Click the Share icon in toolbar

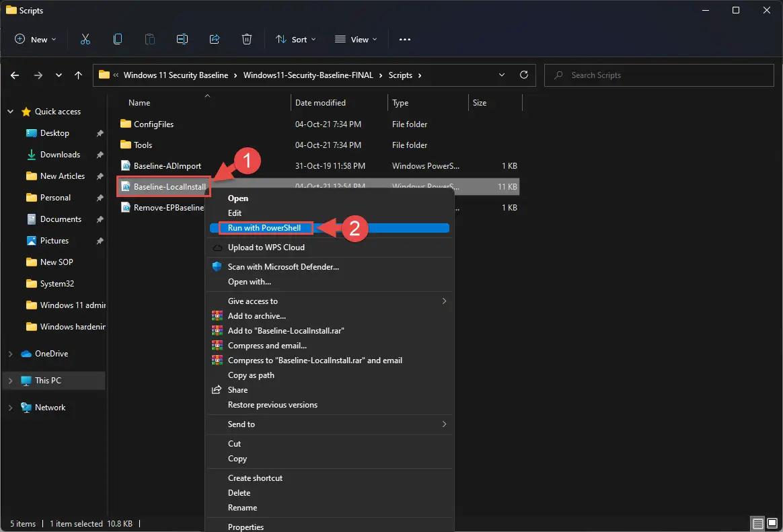click(215, 40)
